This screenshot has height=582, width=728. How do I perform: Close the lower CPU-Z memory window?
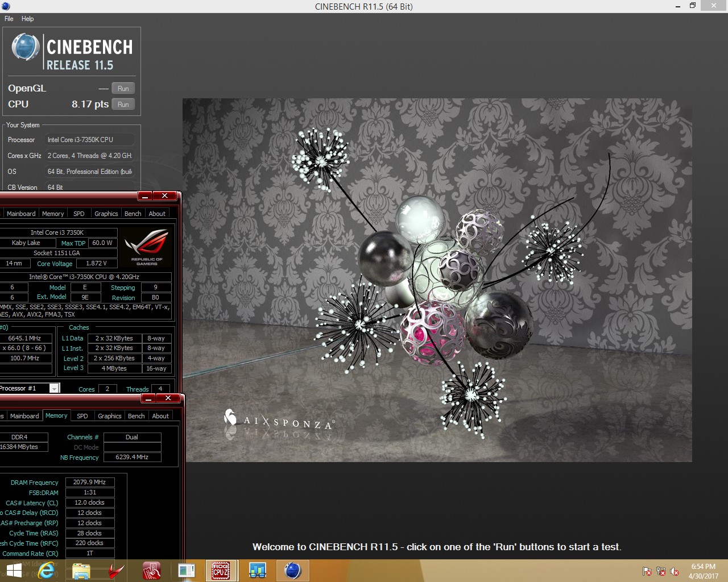(168, 398)
